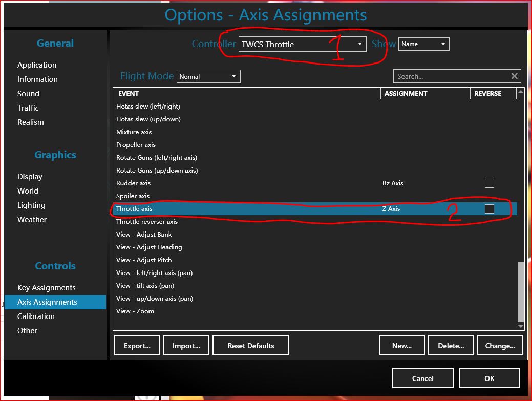Enable Reverse checkbox for Throttle axis

pyautogui.click(x=490, y=209)
